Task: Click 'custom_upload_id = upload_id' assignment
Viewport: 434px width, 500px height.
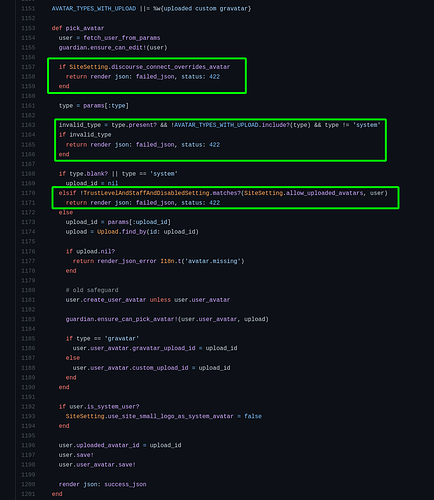Action: 181,368
